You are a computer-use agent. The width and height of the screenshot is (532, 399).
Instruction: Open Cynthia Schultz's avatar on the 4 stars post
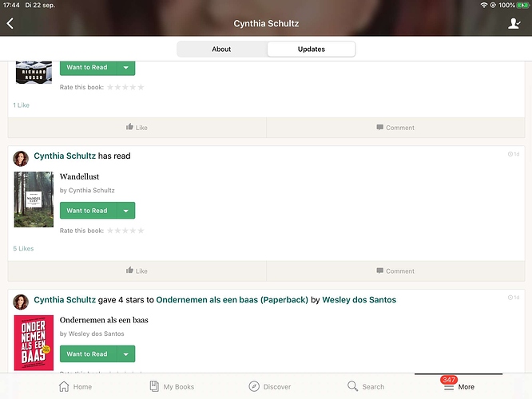pos(21,302)
